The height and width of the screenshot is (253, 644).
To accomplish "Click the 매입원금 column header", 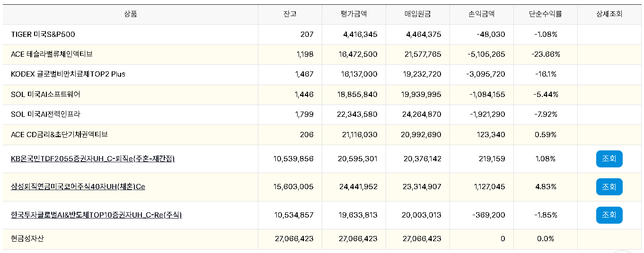I will tap(417, 14).
